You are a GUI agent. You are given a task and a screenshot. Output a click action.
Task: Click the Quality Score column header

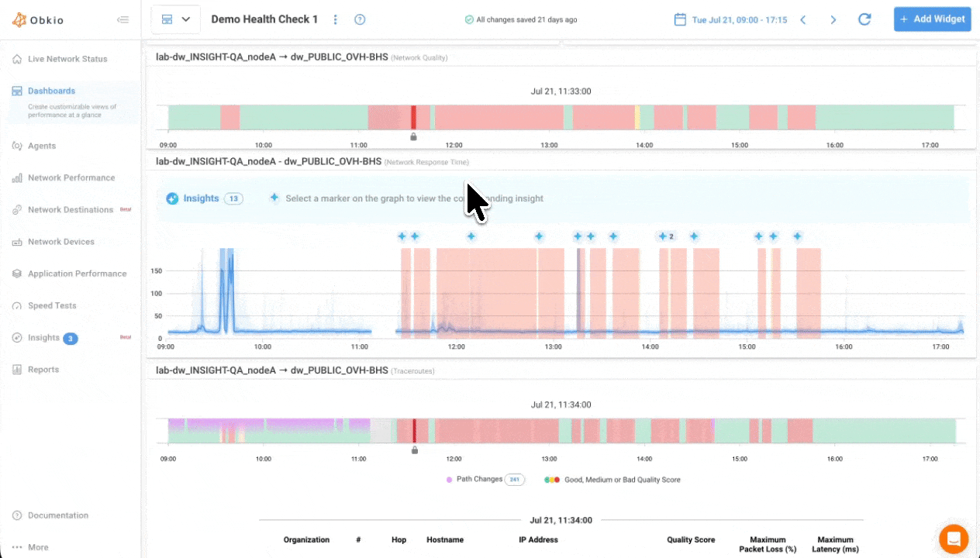click(x=691, y=539)
